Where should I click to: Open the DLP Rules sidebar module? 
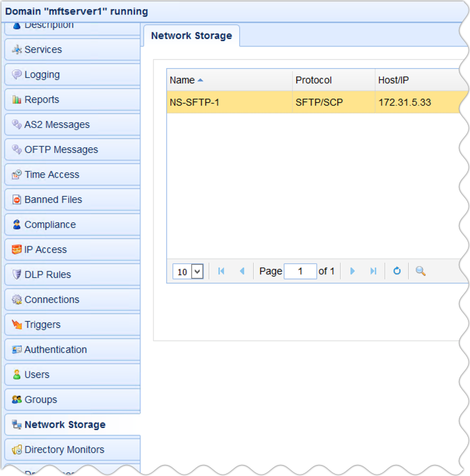click(x=47, y=274)
